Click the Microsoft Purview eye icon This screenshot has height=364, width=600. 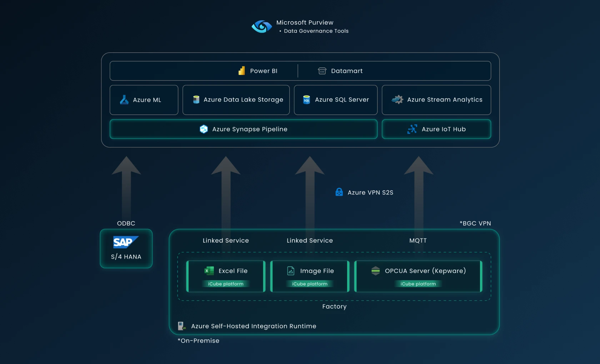pyautogui.click(x=262, y=26)
